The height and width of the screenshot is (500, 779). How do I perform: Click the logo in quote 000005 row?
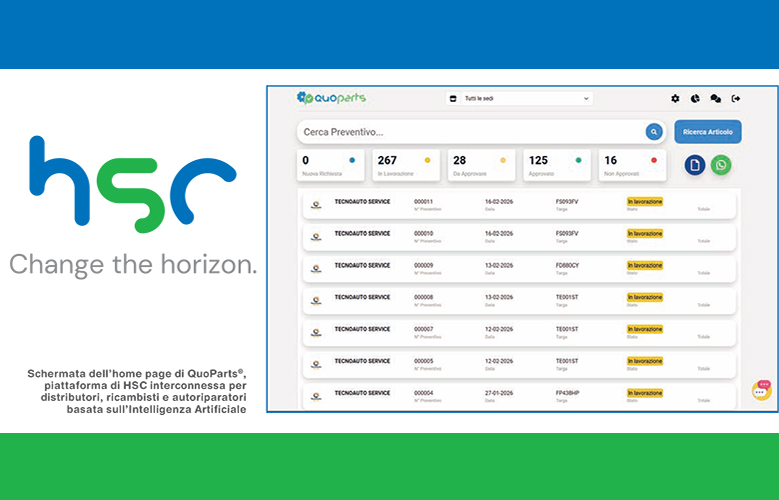click(x=316, y=364)
